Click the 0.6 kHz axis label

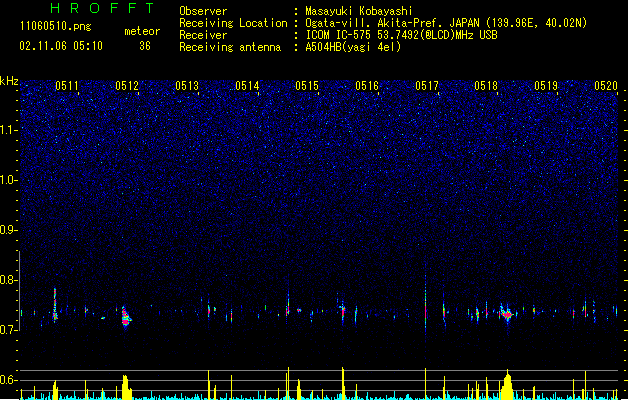pyautogui.click(x=9, y=380)
